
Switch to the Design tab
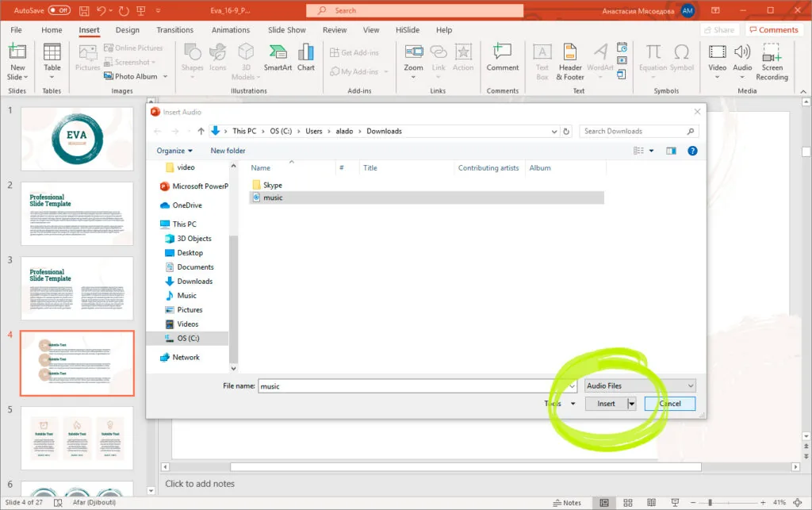pyautogui.click(x=128, y=30)
